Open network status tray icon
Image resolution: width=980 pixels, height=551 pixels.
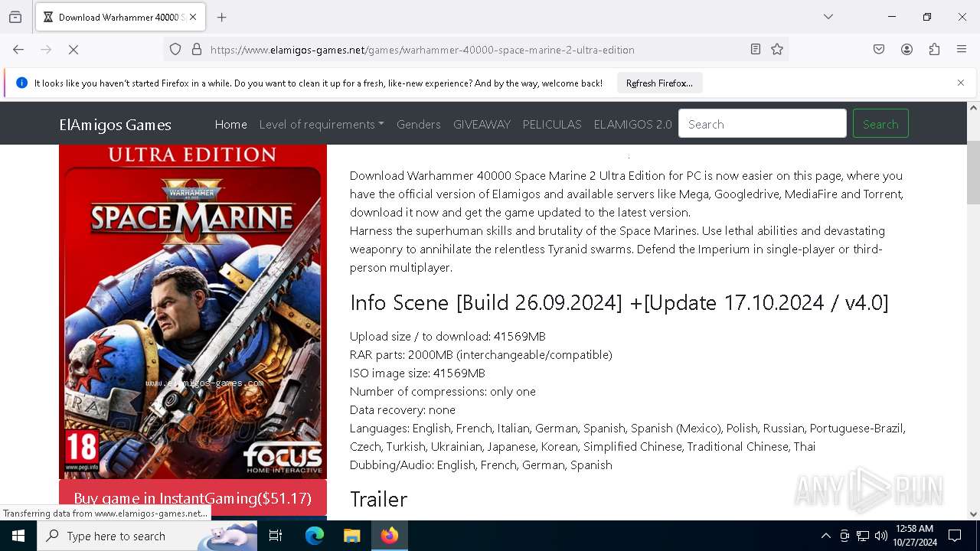[863, 536]
